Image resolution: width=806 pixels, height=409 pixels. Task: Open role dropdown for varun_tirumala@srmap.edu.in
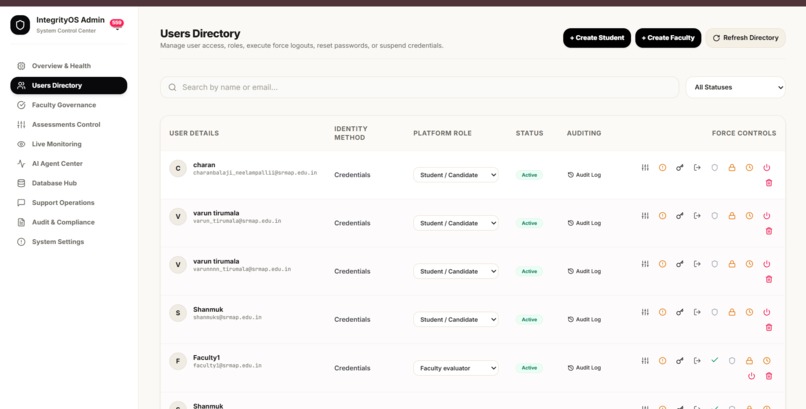(x=456, y=223)
